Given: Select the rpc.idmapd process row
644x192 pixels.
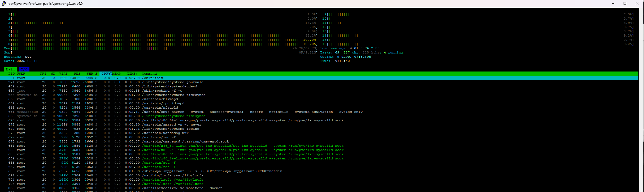Looking at the screenshot, I should (x=319, y=103).
